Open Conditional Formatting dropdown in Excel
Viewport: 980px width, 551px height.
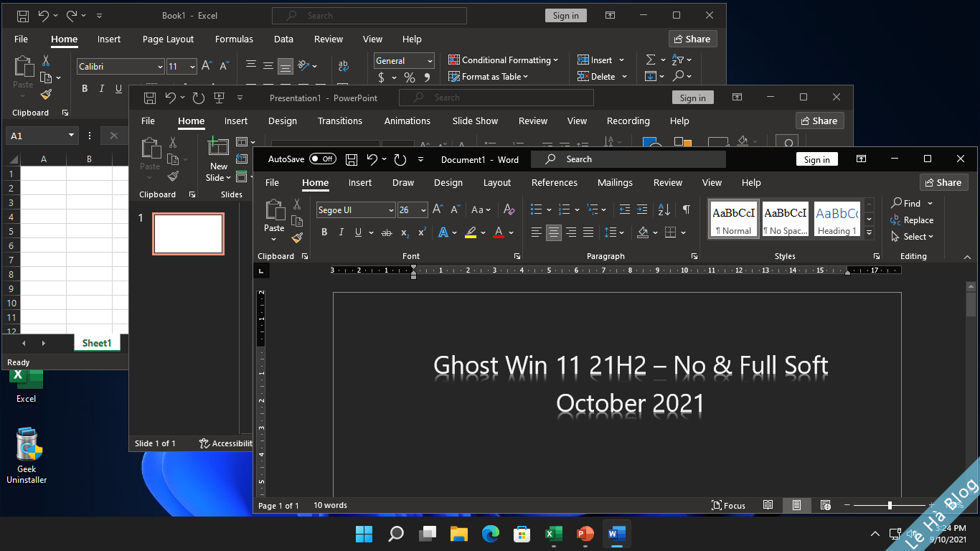pos(503,60)
